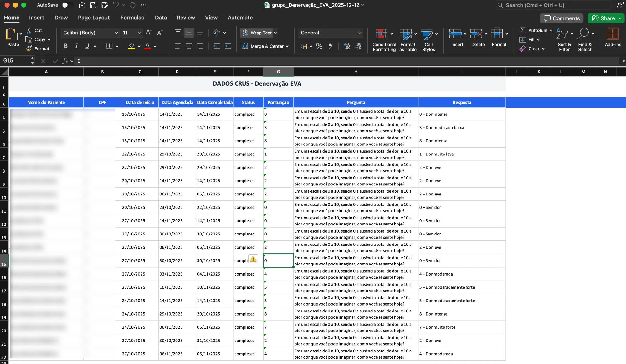This screenshot has height=364, width=626.
Task: Toggle Italic formatting
Action: click(76, 46)
